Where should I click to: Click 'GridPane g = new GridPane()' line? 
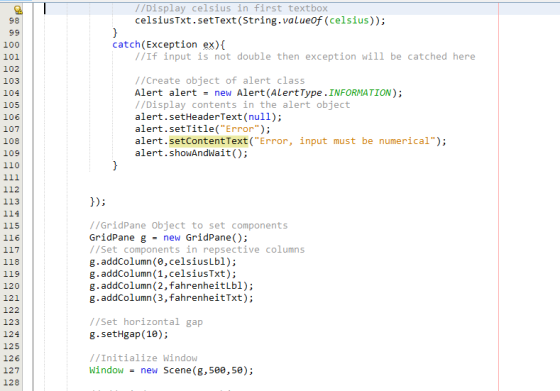169,238
